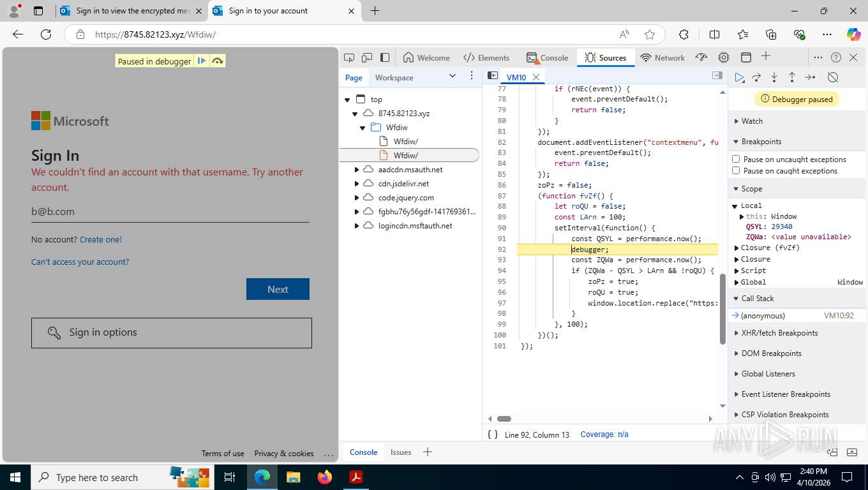868x490 pixels.
Task: Open DevTools help icon
Action: pos(836,57)
